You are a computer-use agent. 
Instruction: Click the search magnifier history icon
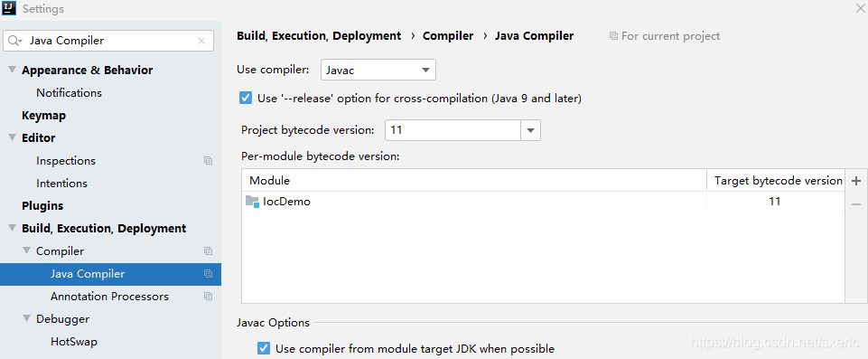click(15, 41)
